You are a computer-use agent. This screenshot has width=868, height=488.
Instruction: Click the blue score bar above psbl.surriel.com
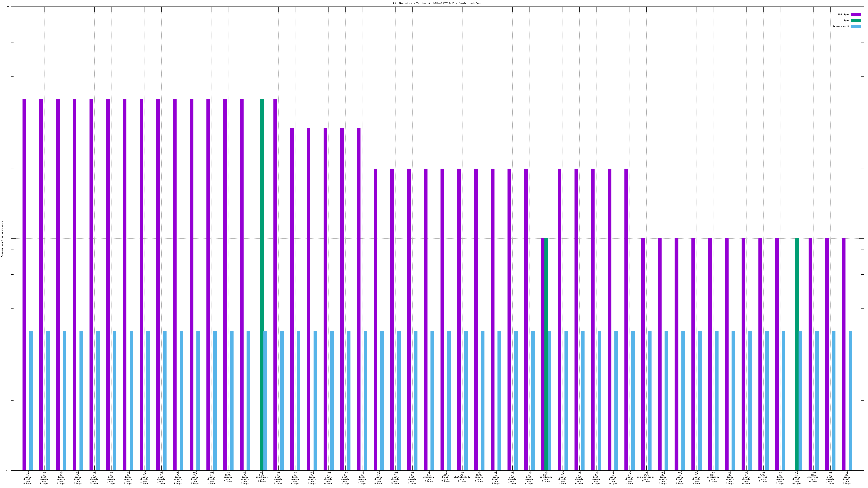coord(767,400)
